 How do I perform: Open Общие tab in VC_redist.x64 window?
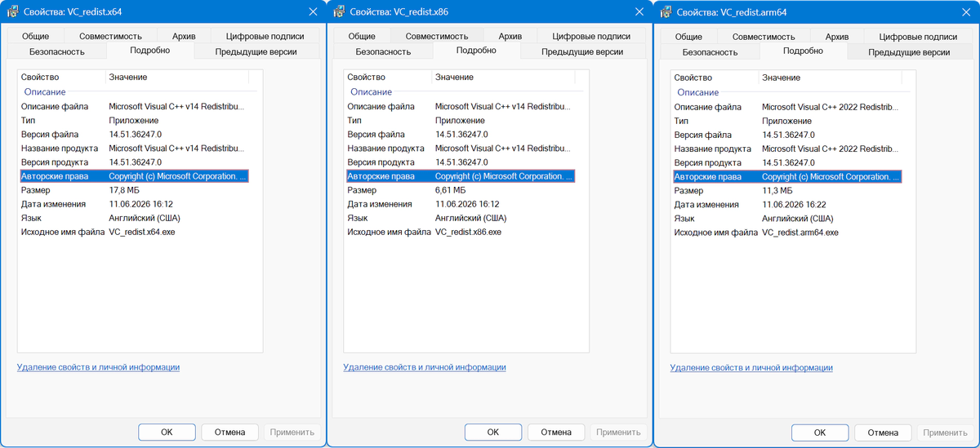(35, 36)
